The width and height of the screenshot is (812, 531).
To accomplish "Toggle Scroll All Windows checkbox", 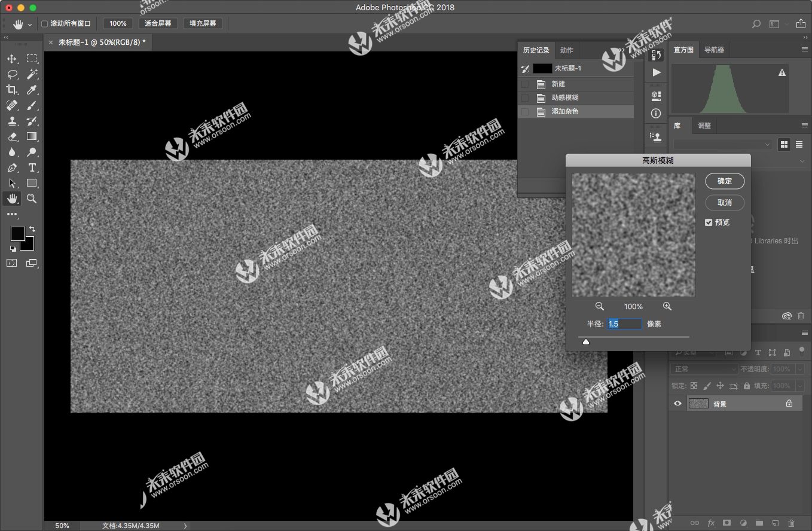I will pos(44,24).
